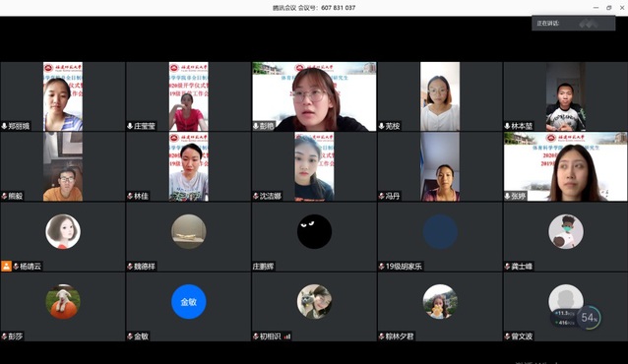Click the microphone icon next to 庄莹莹

(x=130, y=126)
